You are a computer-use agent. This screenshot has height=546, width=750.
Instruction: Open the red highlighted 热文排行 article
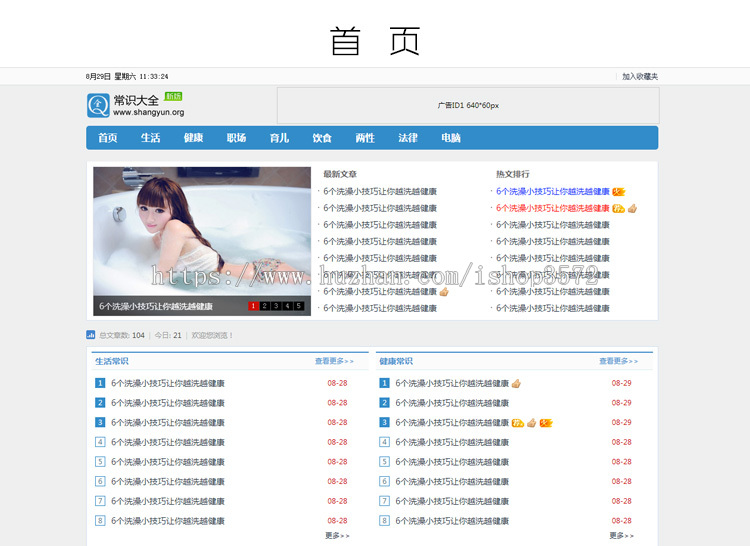tap(552, 208)
